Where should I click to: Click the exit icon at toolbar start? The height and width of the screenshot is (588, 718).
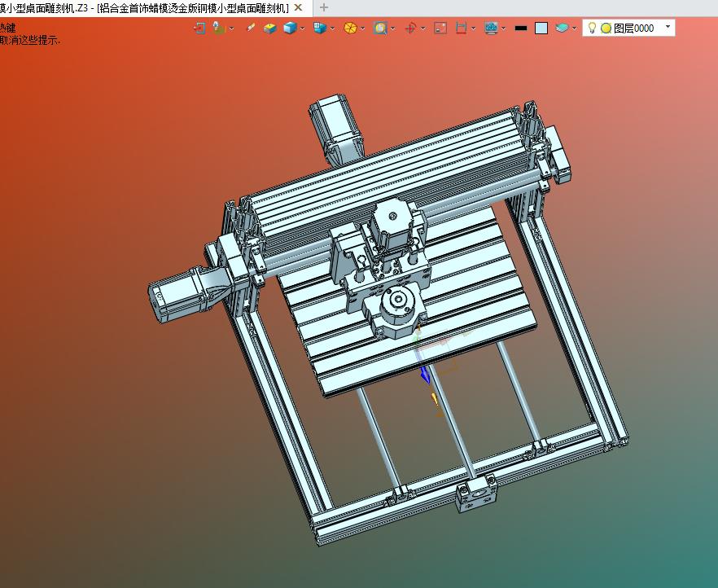[x=199, y=29]
